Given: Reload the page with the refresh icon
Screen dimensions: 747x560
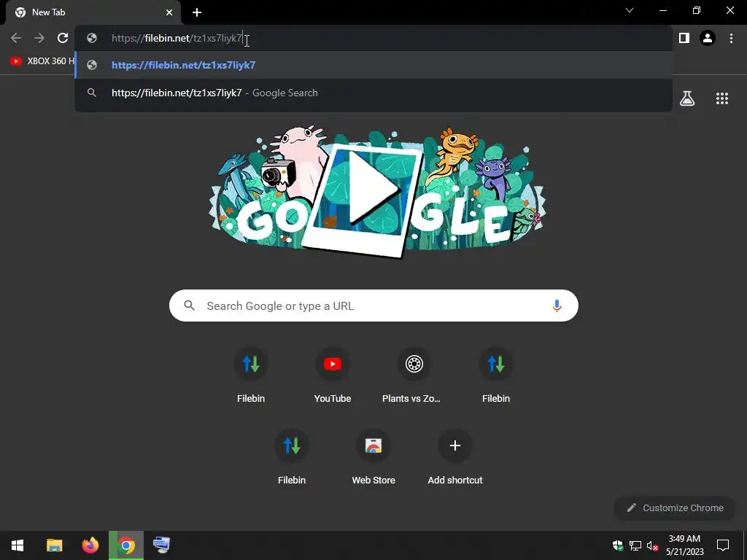Looking at the screenshot, I should [63, 38].
